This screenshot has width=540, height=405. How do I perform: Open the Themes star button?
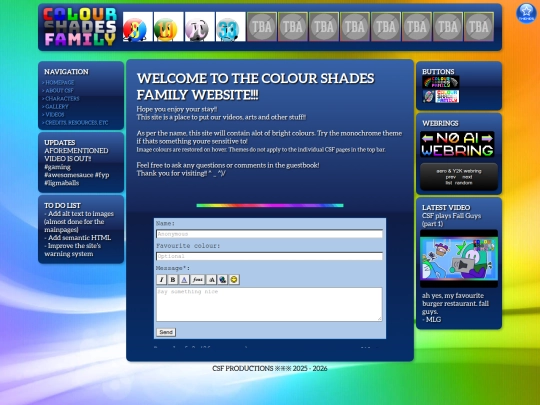tap(526, 13)
